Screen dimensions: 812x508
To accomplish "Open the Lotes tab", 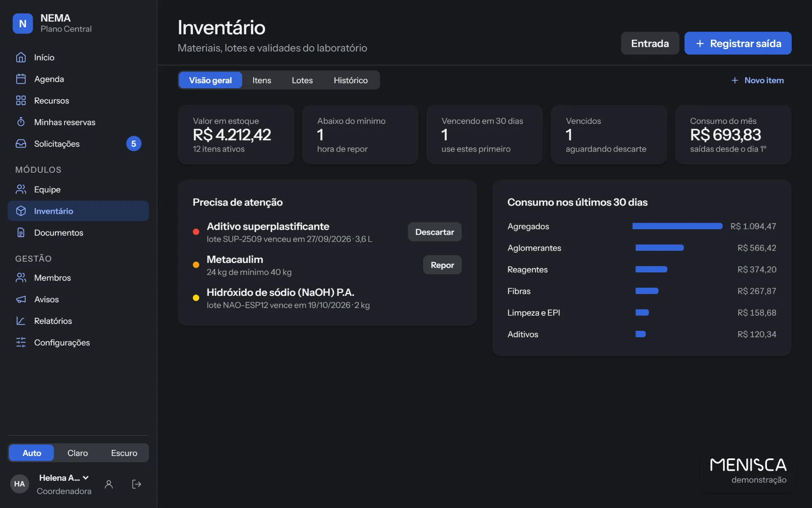I will (x=302, y=80).
